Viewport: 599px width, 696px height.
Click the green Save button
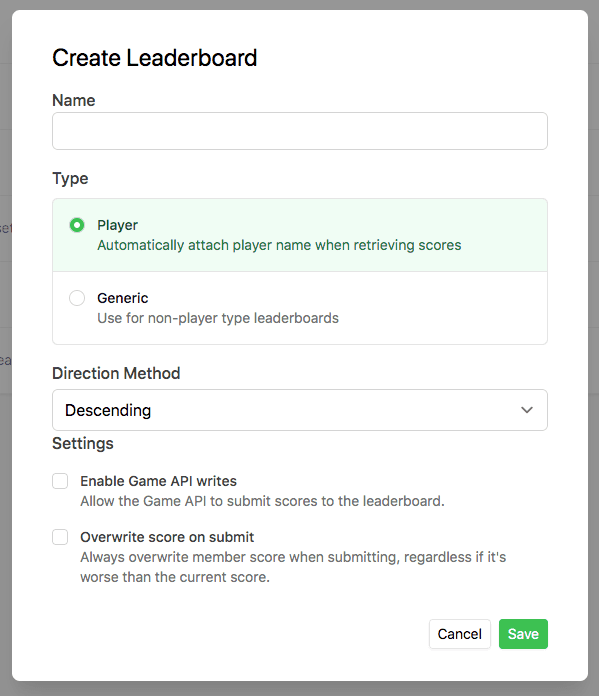point(523,634)
